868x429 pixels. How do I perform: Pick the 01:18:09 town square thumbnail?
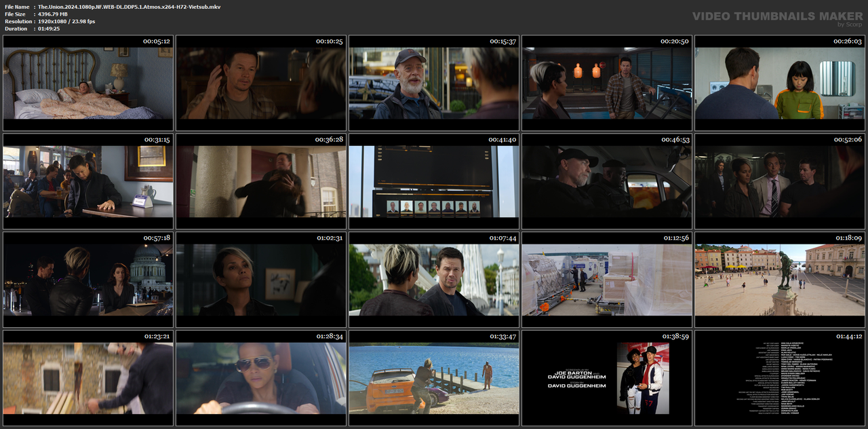coord(780,280)
